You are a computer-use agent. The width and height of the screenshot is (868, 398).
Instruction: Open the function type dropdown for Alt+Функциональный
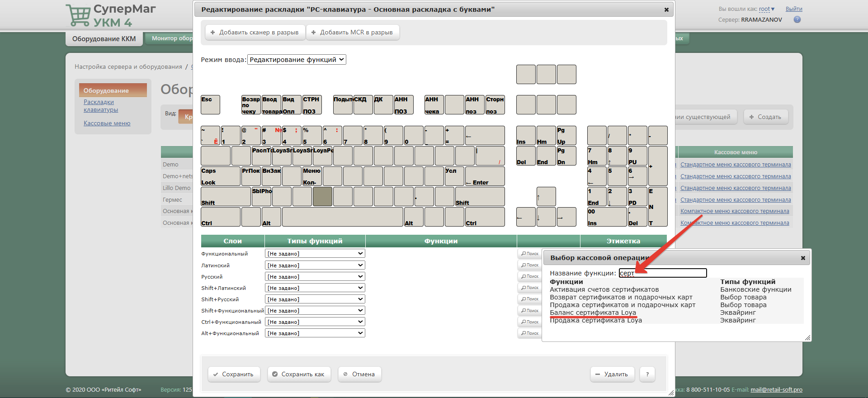[x=315, y=333]
